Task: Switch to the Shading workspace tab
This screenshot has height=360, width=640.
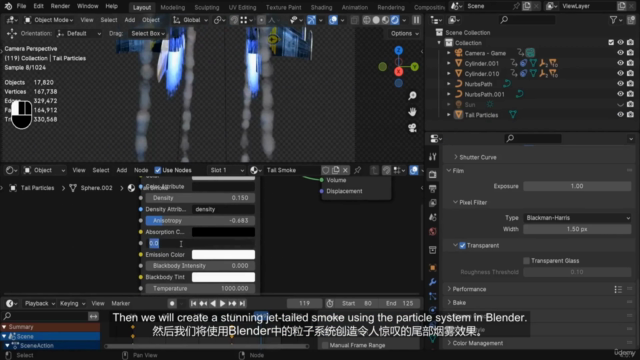Action: pos(321,7)
